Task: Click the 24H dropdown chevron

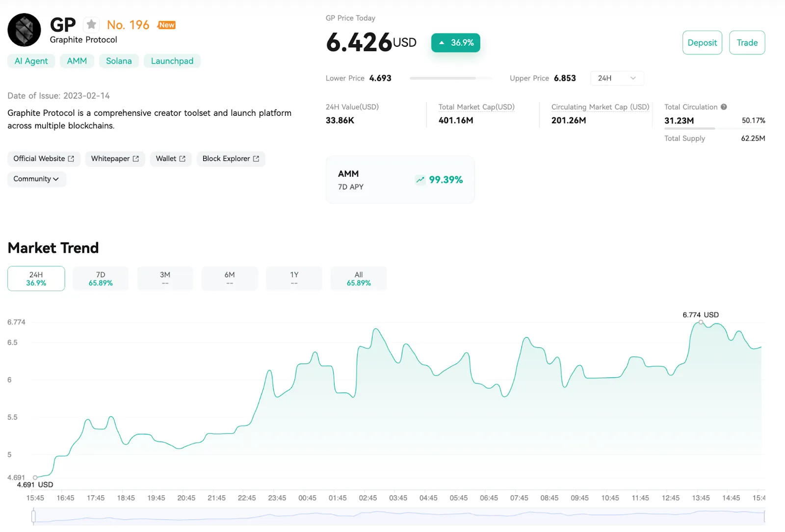Action: pos(633,78)
